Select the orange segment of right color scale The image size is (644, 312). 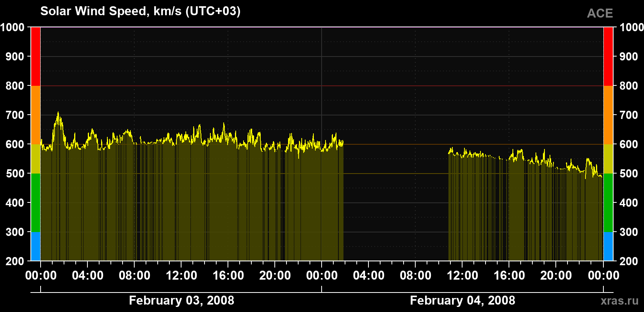[608, 115]
